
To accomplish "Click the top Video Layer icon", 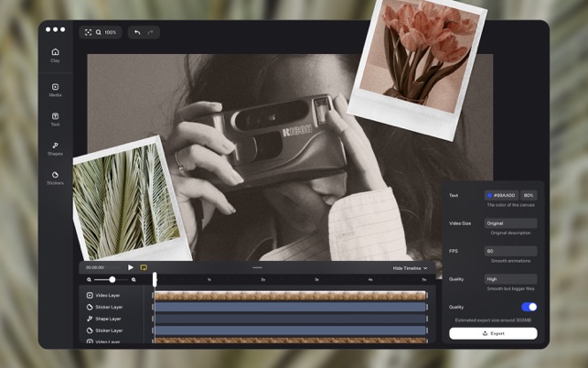I will [x=90, y=295].
